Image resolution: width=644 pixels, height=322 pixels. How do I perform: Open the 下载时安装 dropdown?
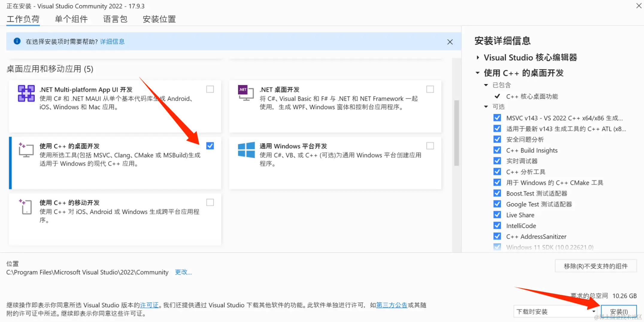pyautogui.click(x=556, y=311)
